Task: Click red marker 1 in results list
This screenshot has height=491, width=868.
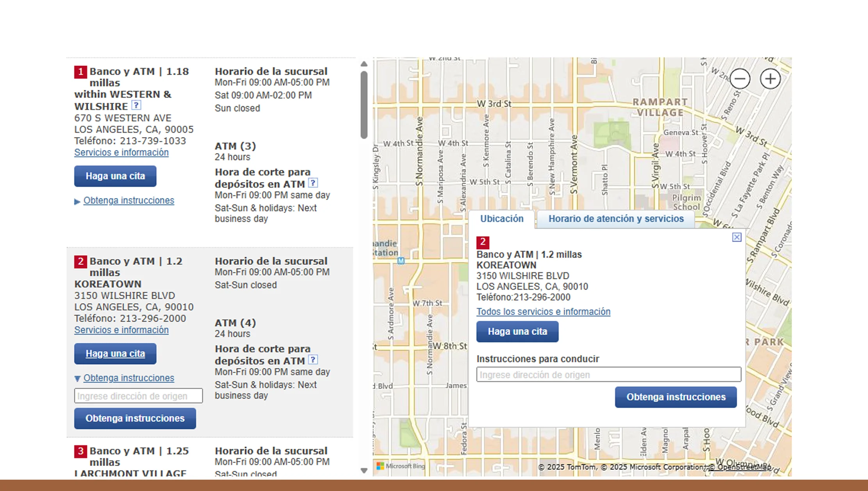Action: pyautogui.click(x=80, y=72)
